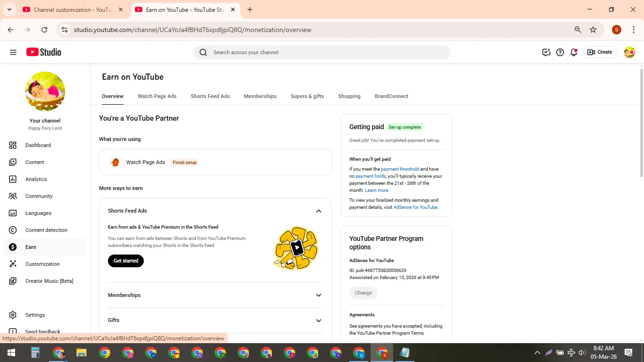Open the Windows Start menu

point(11,353)
